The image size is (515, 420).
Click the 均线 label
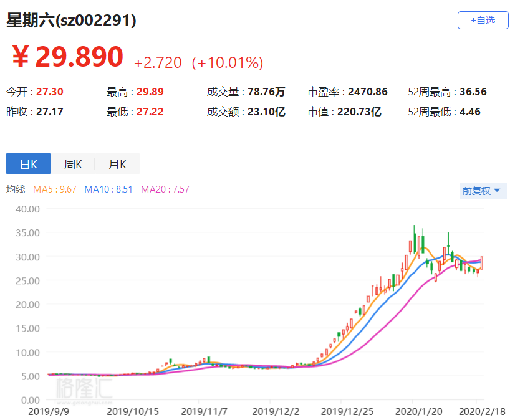click(x=16, y=189)
